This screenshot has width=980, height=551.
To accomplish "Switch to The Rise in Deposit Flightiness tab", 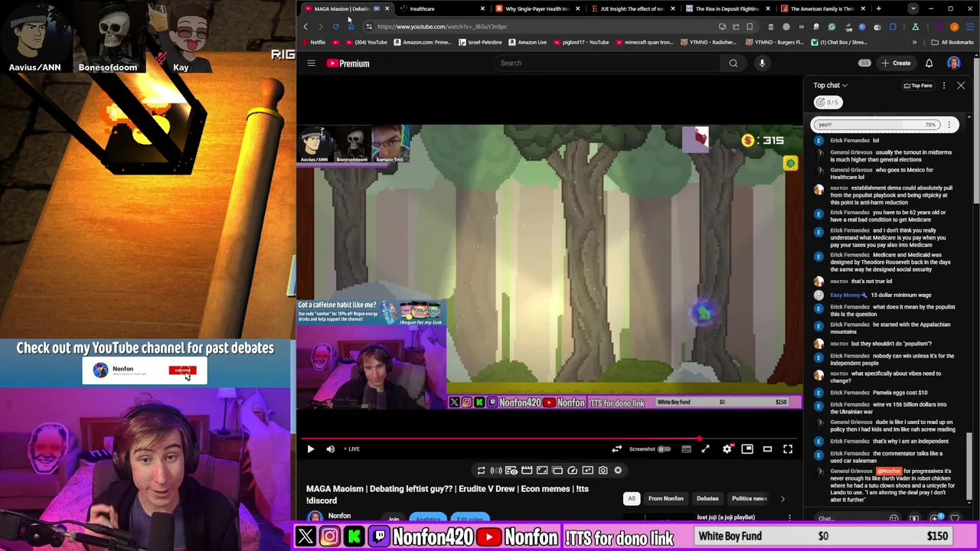I will coord(727,8).
